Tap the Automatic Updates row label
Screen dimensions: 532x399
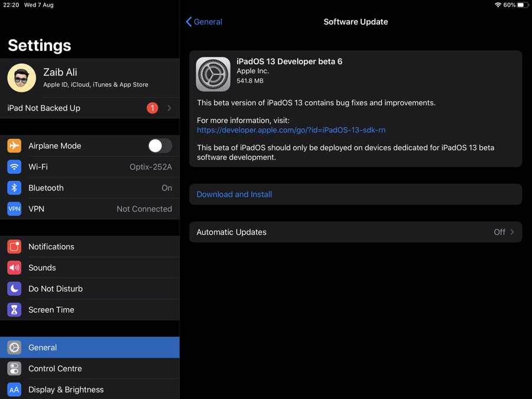231,232
